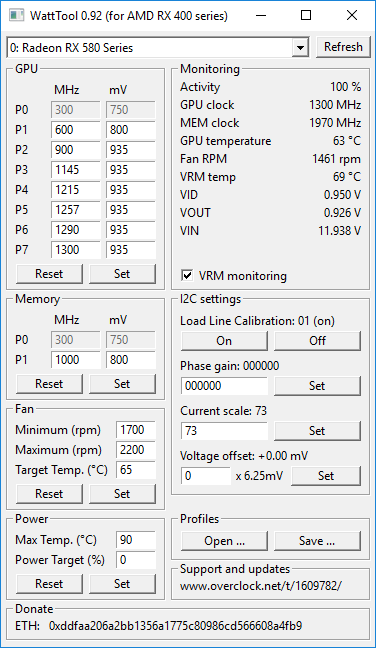The height and width of the screenshot is (648, 376).
Task: Maximize the WattTool window
Action: [306, 16]
